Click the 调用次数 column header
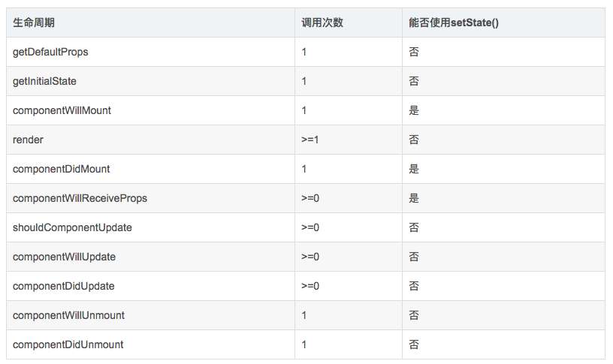The width and height of the screenshot is (613, 364). (322, 23)
